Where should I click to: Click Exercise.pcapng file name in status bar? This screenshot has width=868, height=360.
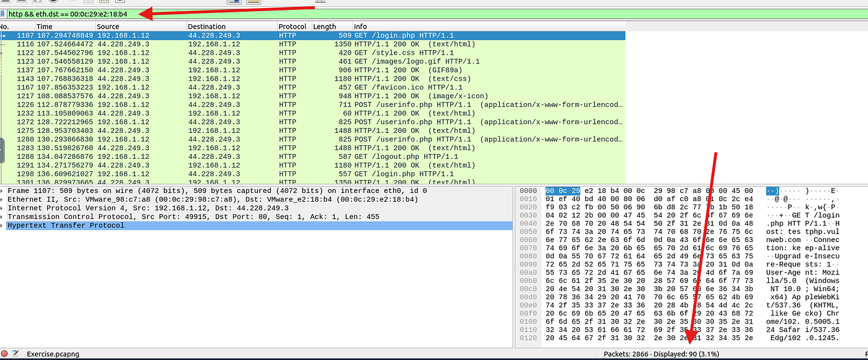click(53, 354)
